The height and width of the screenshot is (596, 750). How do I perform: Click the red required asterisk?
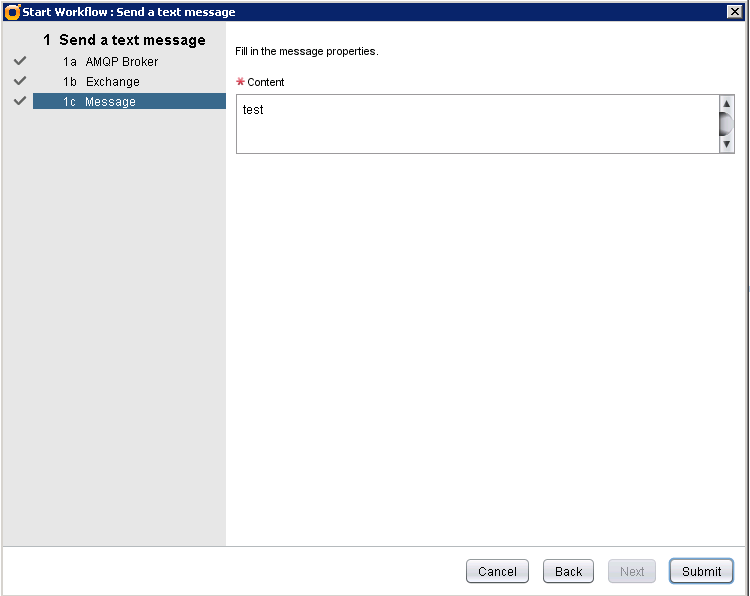point(240,82)
